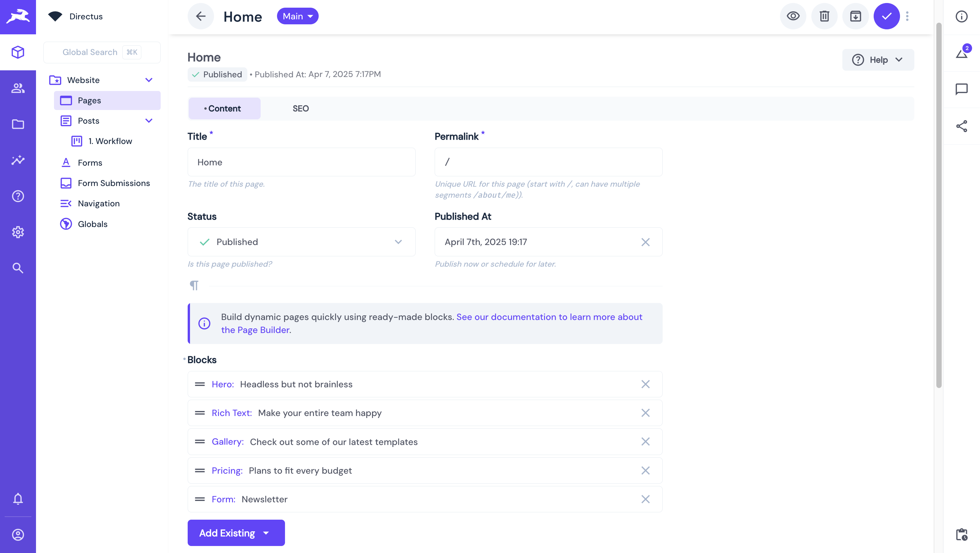Screen dimensions: 980x553
Task: Select Navigation collection in sidebar
Action: click(99, 203)
